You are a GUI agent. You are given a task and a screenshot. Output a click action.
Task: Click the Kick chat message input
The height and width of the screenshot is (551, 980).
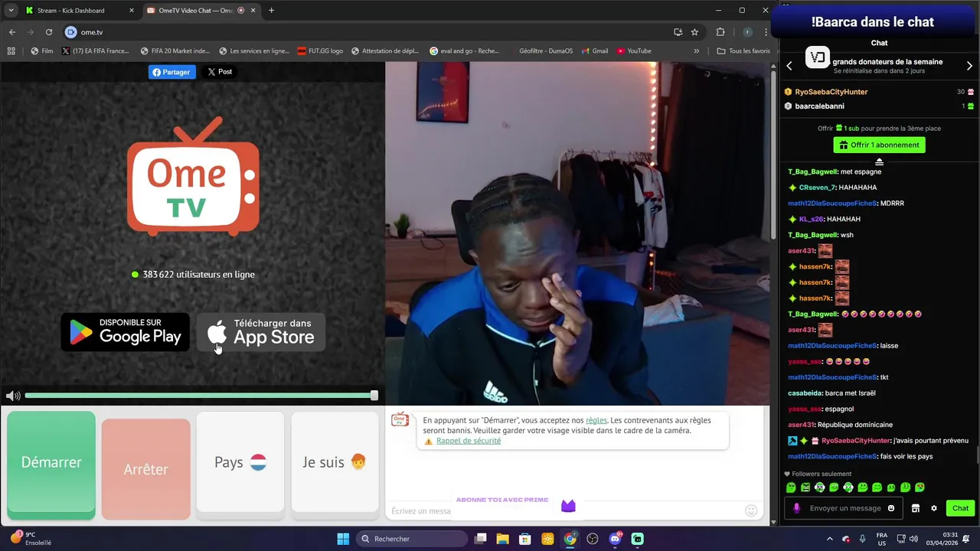point(845,508)
